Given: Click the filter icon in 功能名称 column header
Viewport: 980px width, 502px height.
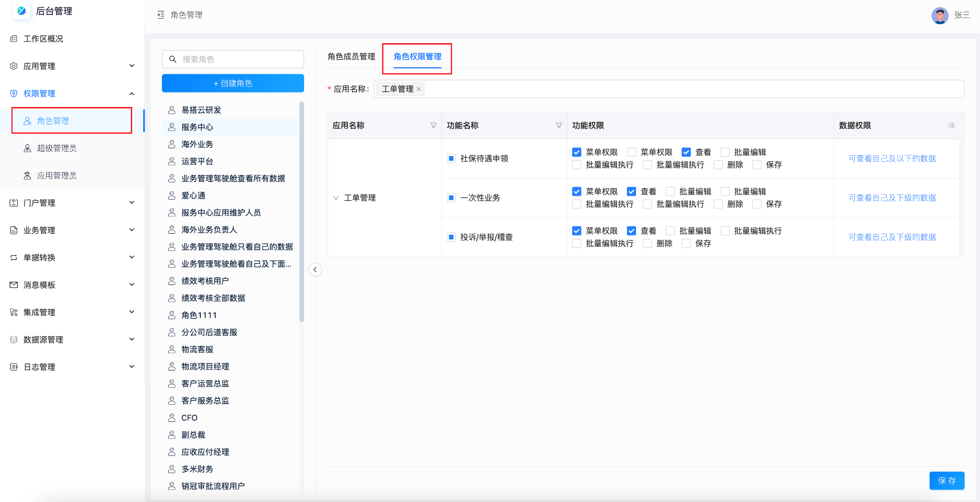Looking at the screenshot, I should [x=559, y=125].
